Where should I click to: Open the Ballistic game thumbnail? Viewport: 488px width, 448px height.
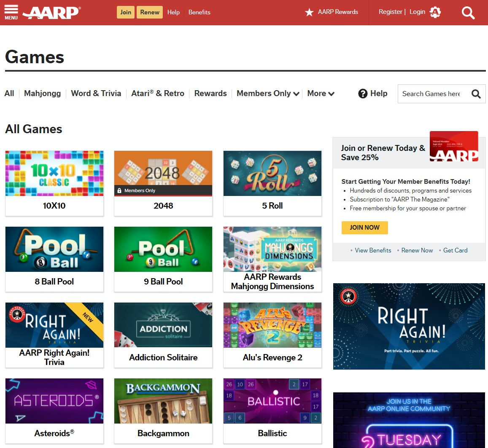[x=272, y=401]
